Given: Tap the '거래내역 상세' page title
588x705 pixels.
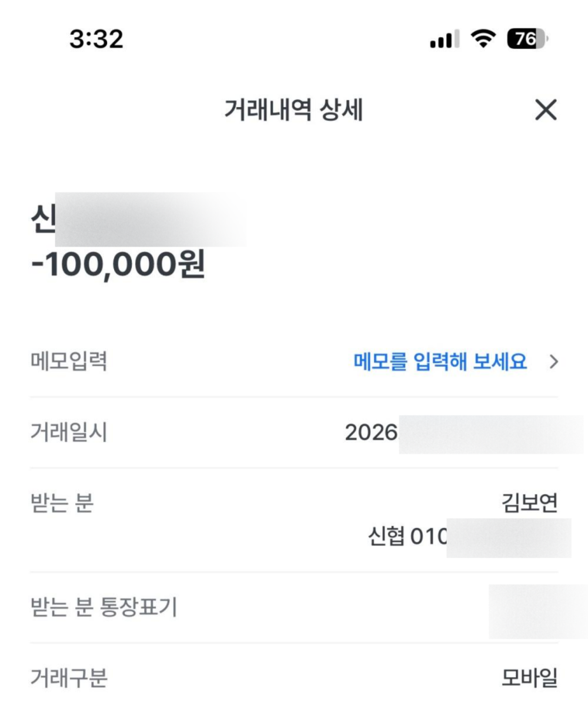Looking at the screenshot, I should (x=293, y=110).
